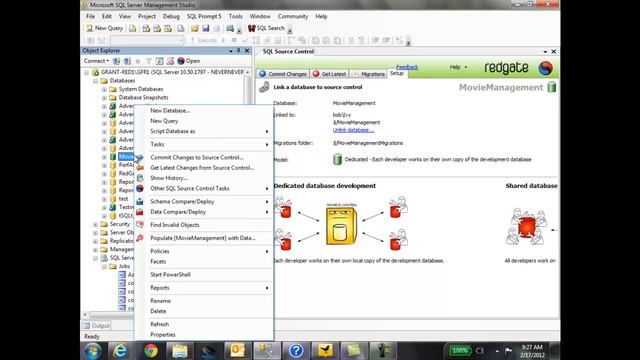The image size is (640, 360).
Task: Click the Populate with Data menu icon
Action: tap(140, 238)
